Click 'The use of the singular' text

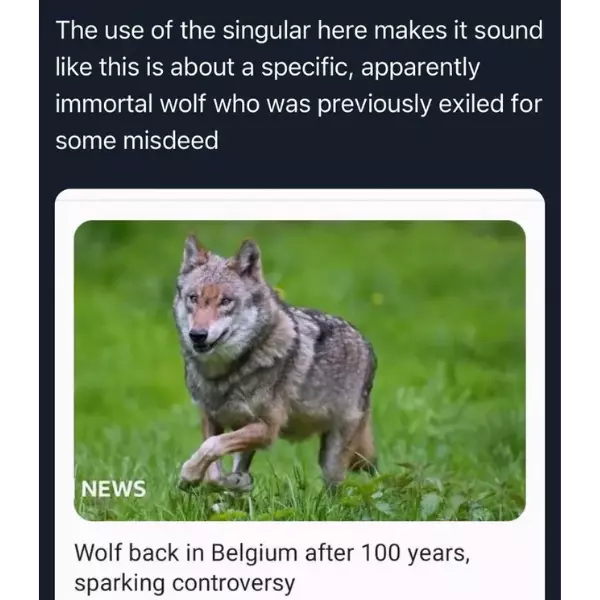point(183,31)
